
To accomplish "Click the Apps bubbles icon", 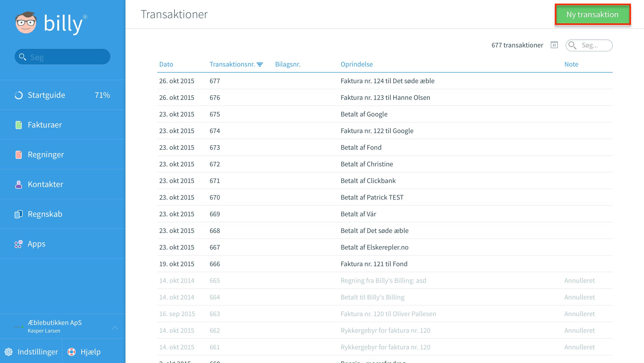I will pyautogui.click(x=19, y=244).
